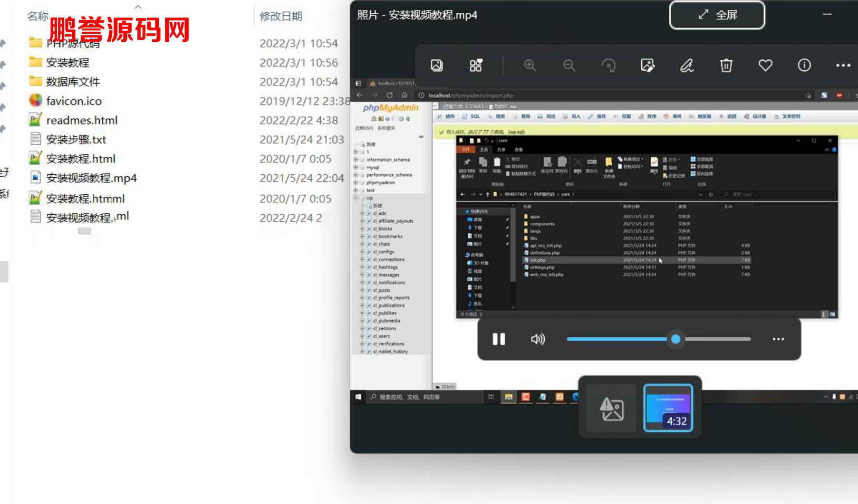This screenshot has height=504, width=858.
Task: Open the three-dot menu in the Photos toolbar
Action: [x=843, y=66]
